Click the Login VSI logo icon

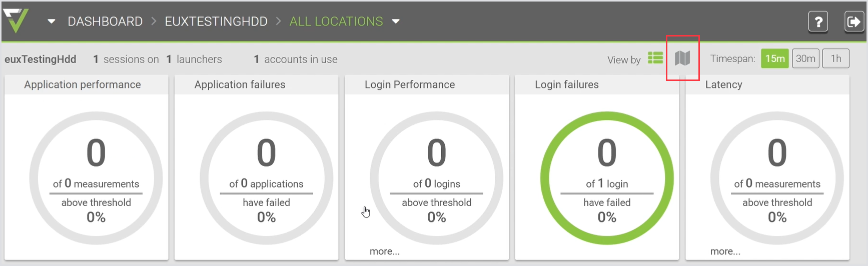(x=16, y=21)
